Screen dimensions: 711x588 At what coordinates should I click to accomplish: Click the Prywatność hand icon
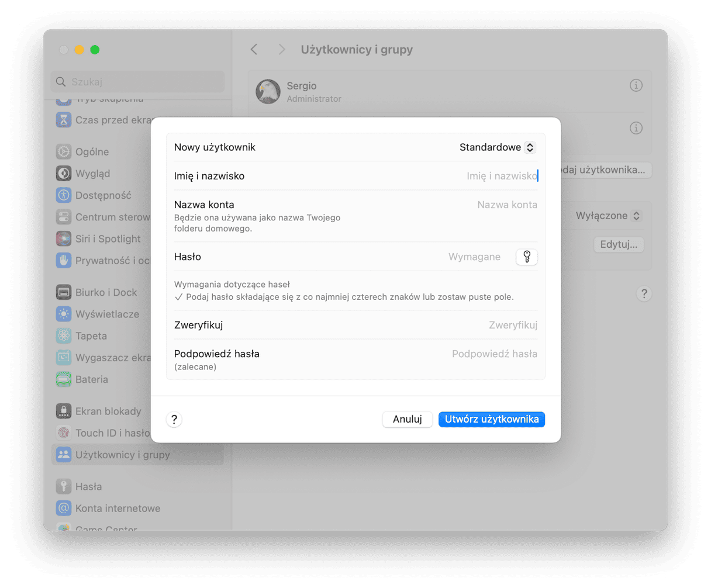(64, 260)
